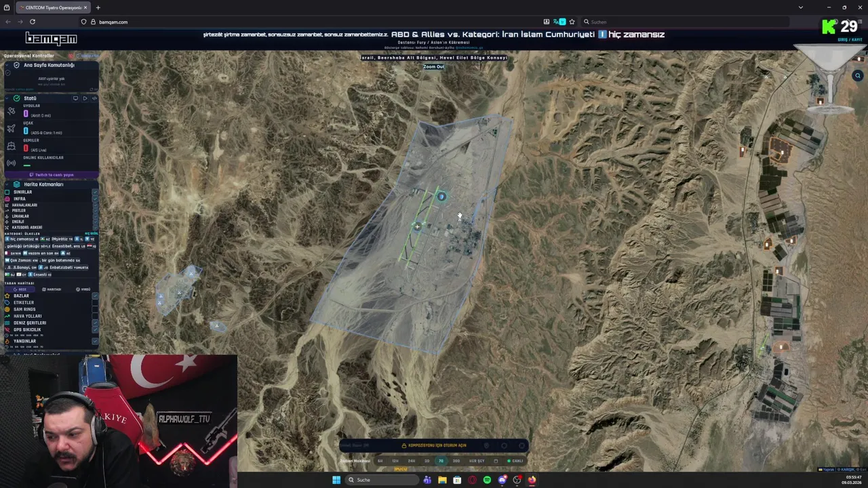Toggle the BAZLAR layer checkbox

[x=95, y=296]
